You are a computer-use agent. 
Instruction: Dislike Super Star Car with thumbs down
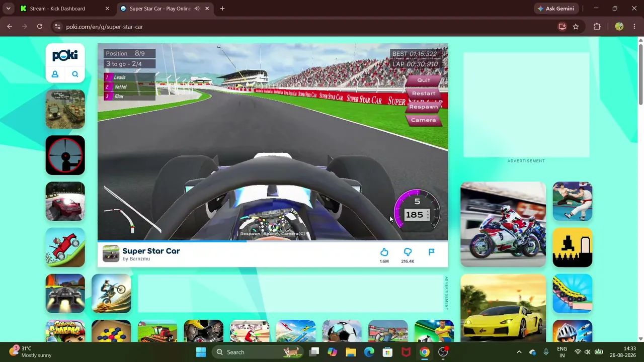pos(408,252)
